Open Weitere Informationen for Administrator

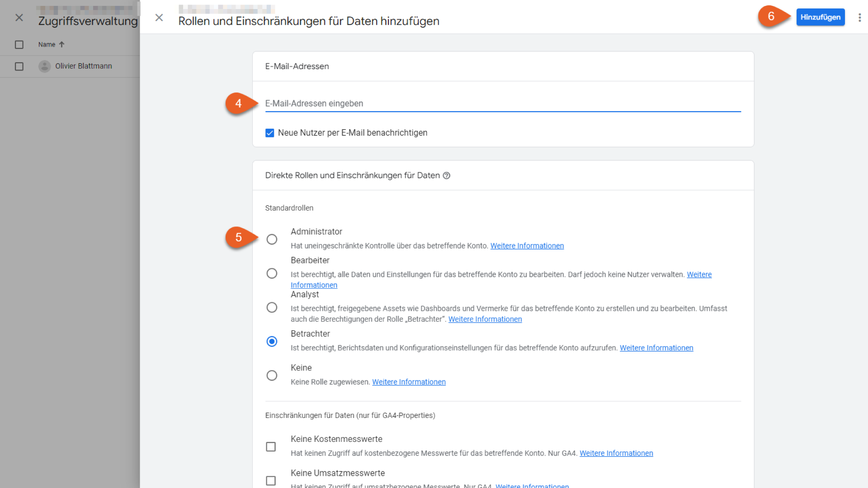pos(527,246)
